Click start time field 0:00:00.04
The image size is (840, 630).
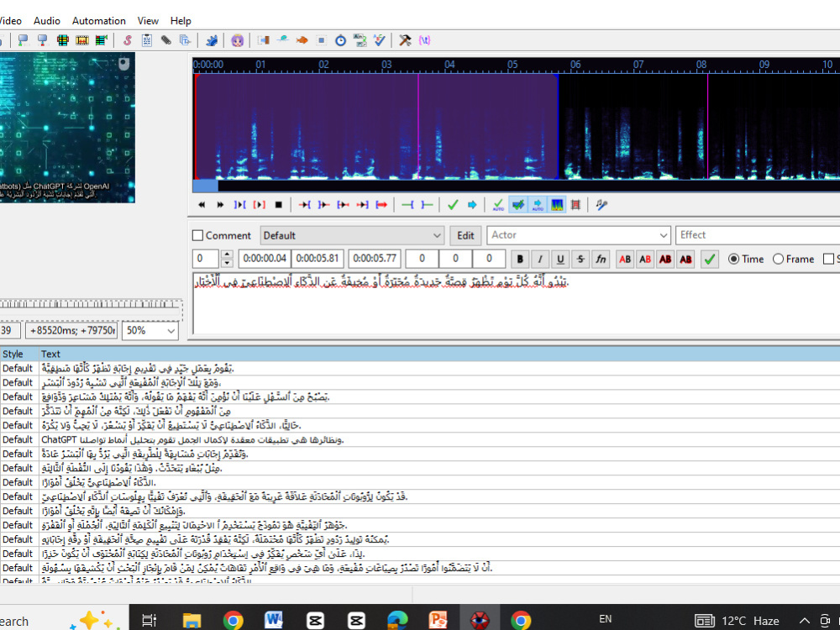click(x=265, y=259)
